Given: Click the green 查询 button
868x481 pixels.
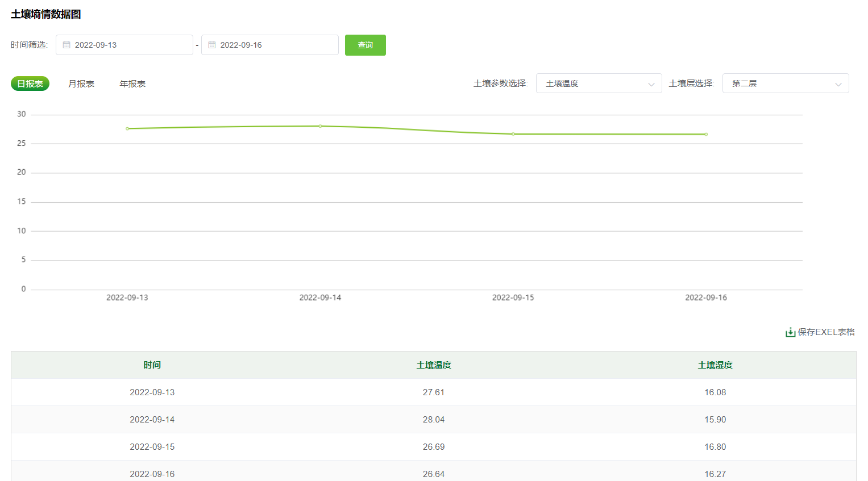Looking at the screenshot, I should 366,45.
